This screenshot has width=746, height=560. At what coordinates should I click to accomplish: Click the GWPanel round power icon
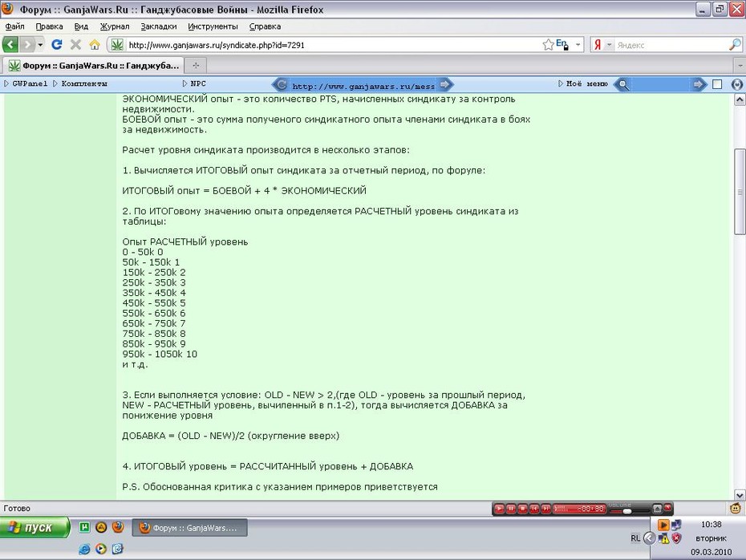click(x=736, y=85)
